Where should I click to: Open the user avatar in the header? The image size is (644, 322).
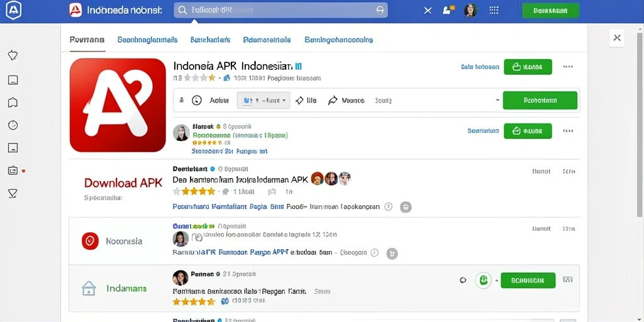pos(470,11)
